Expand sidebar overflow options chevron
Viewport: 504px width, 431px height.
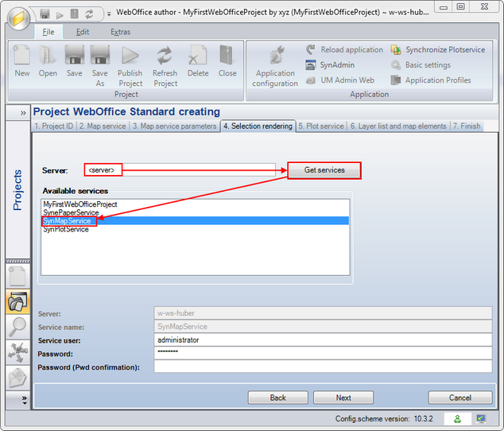click(x=25, y=400)
